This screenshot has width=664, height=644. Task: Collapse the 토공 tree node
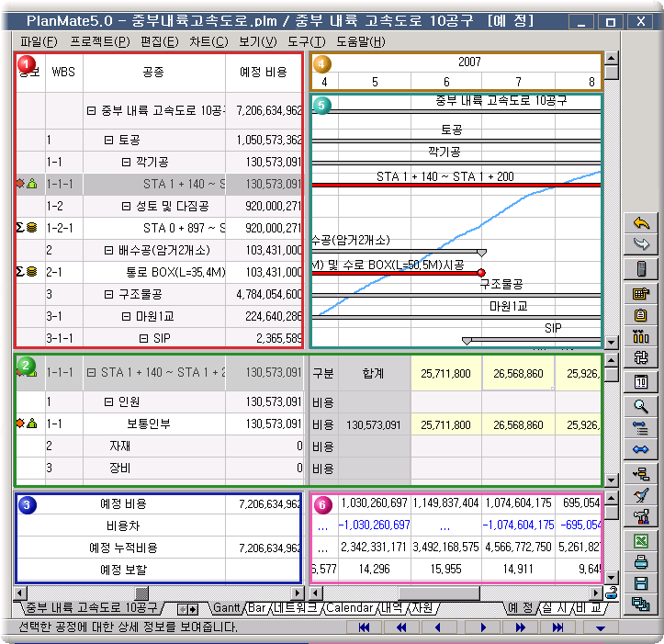click(109, 140)
